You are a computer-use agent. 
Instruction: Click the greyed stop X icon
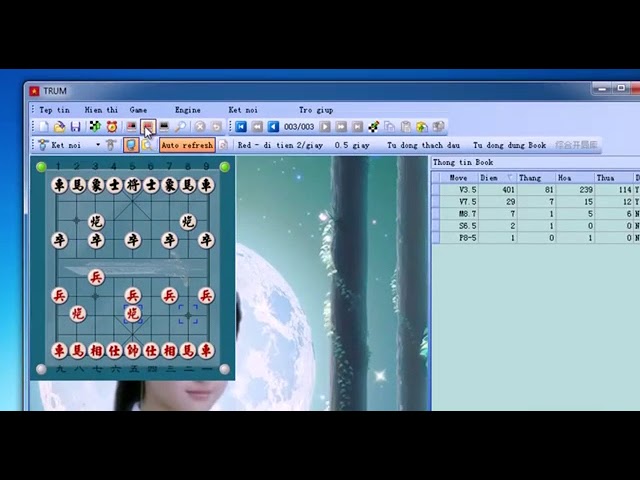[200, 127]
